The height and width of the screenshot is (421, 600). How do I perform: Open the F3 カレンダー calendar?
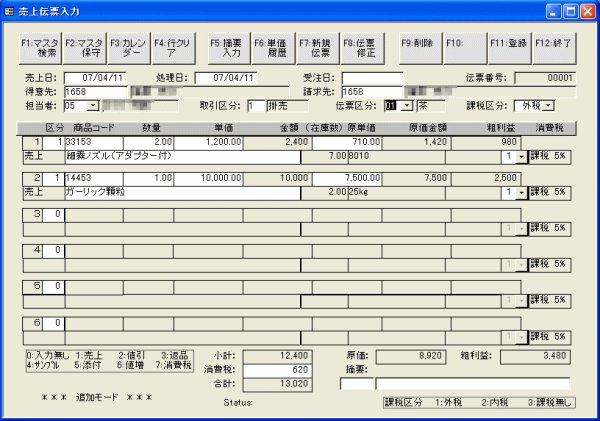(129, 48)
